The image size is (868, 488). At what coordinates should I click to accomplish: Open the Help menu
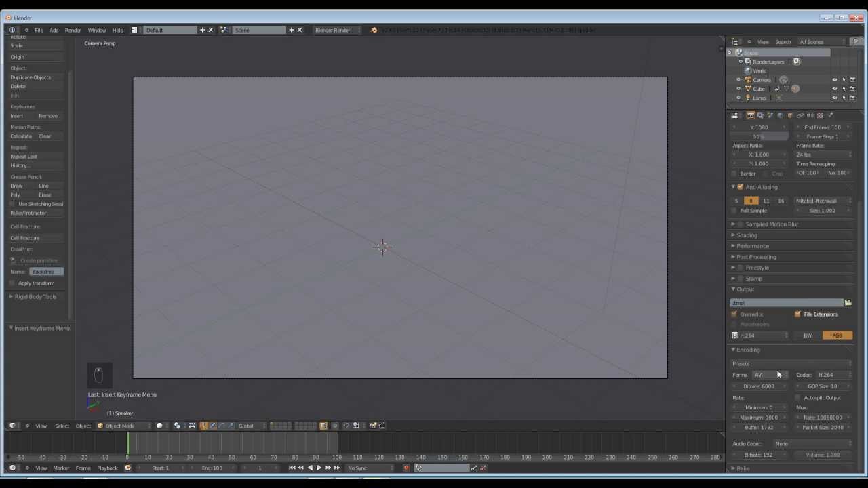(x=117, y=30)
